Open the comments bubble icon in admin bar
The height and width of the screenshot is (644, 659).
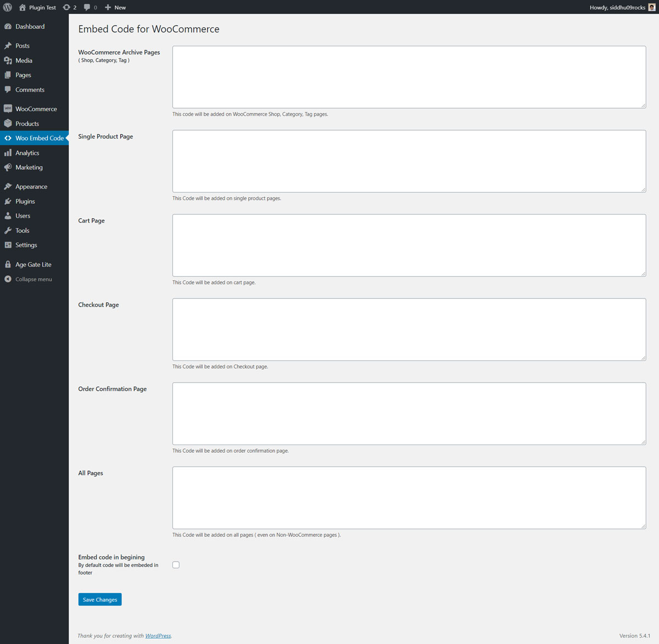pyautogui.click(x=87, y=7)
